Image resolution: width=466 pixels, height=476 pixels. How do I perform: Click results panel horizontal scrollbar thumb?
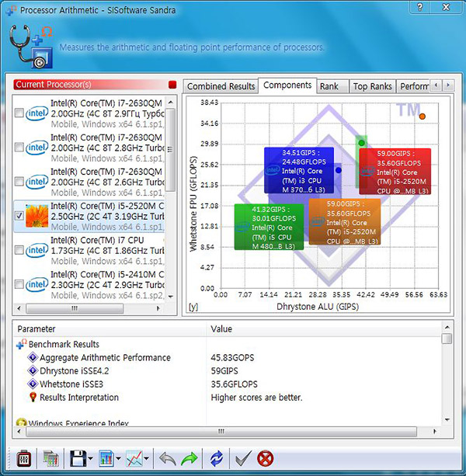pos(221,432)
